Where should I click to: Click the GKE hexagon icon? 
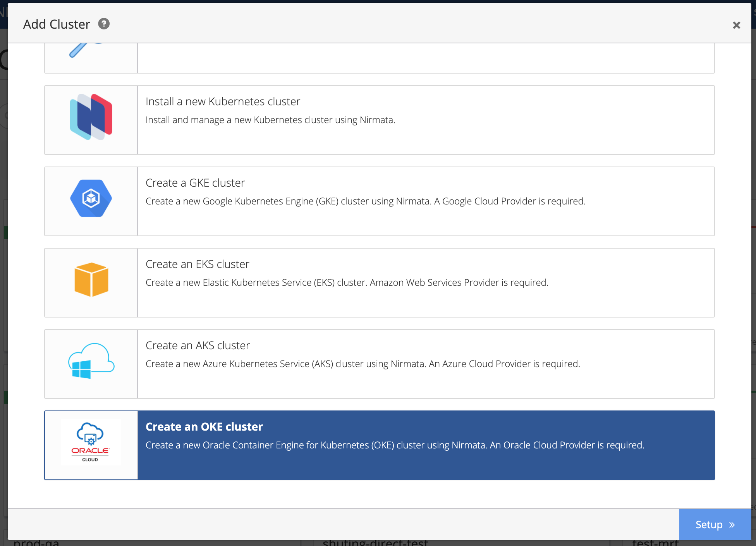coord(91,198)
